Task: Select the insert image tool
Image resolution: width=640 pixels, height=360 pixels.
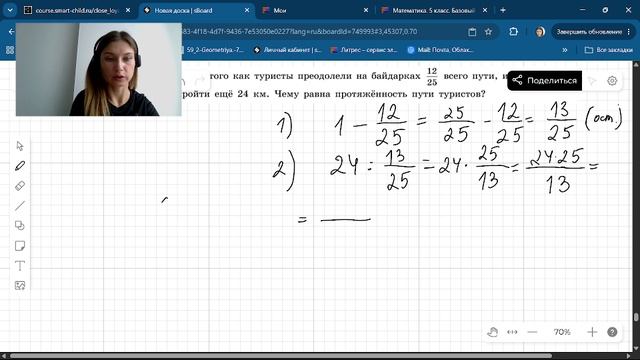Action: tap(20, 285)
